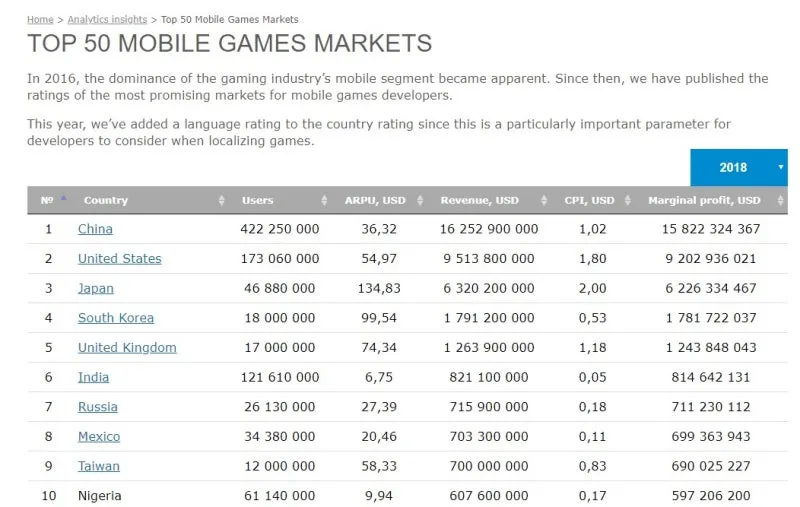Sort by ARPU, USD arrows icon

[420, 200]
